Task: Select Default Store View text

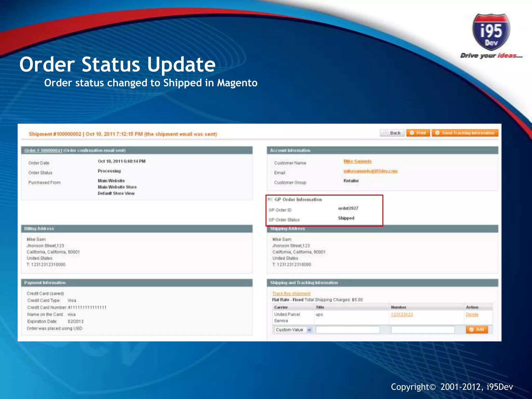Action: click(x=116, y=194)
